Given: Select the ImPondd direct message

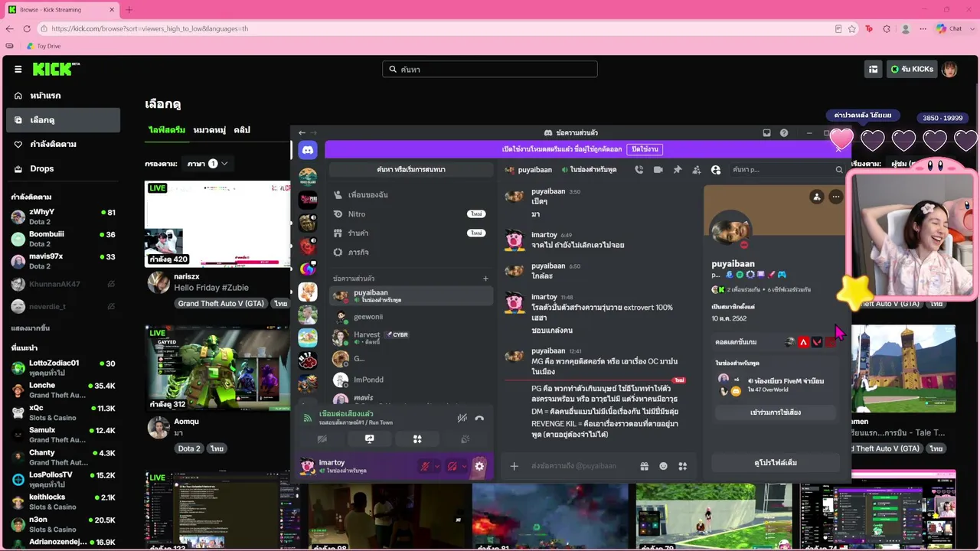Looking at the screenshot, I should 411,380.
